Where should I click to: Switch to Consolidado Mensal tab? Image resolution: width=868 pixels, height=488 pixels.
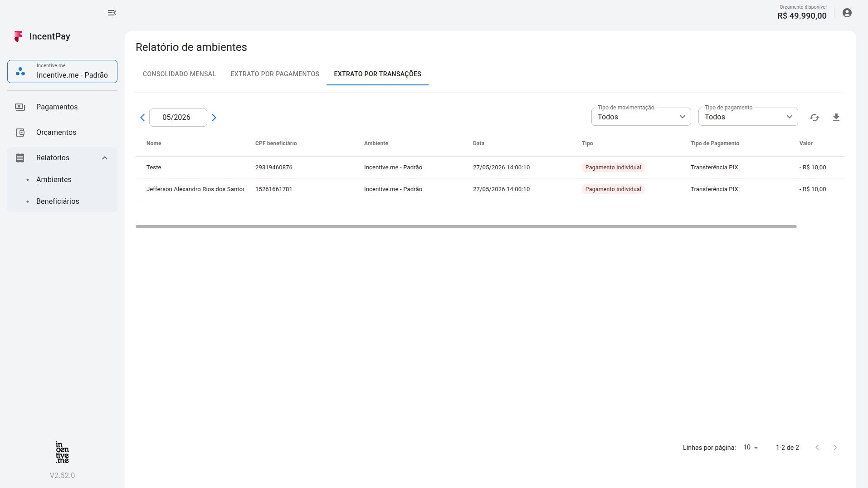tap(179, 74)
